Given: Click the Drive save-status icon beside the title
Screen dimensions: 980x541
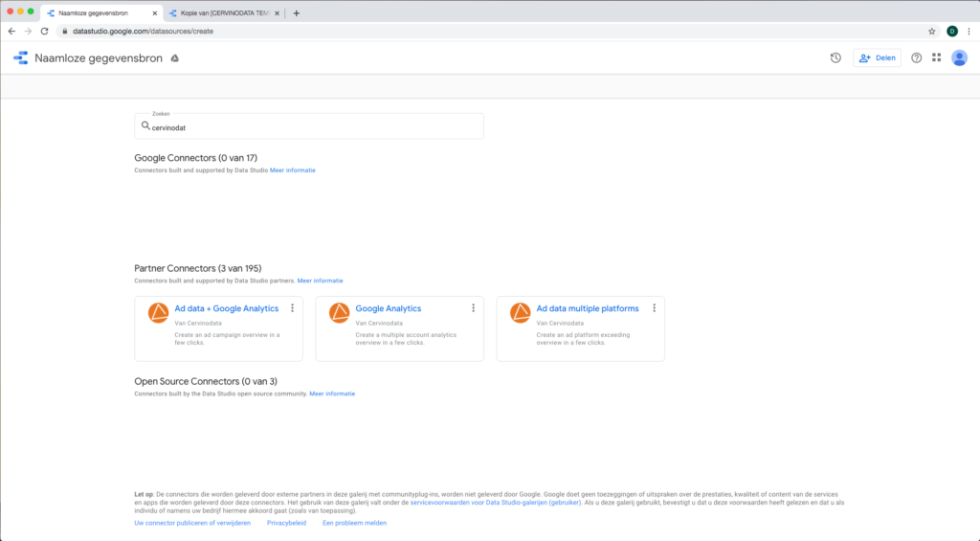Looking at the screenshot, I should tap(175, 58).
